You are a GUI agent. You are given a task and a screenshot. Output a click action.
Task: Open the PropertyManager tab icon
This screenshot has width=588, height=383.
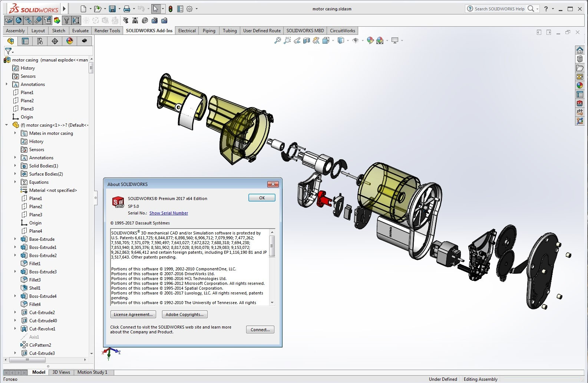pos(25,41)
